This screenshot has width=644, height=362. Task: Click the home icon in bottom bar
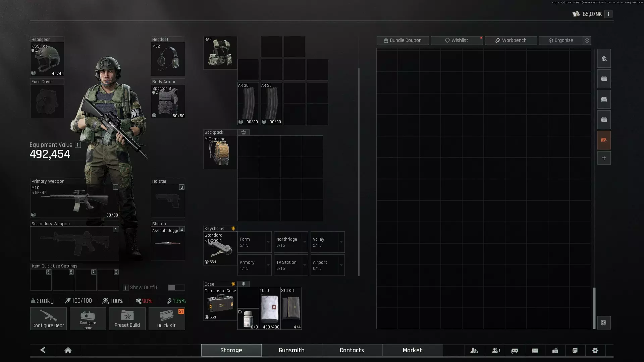click(x=68, y=350)
